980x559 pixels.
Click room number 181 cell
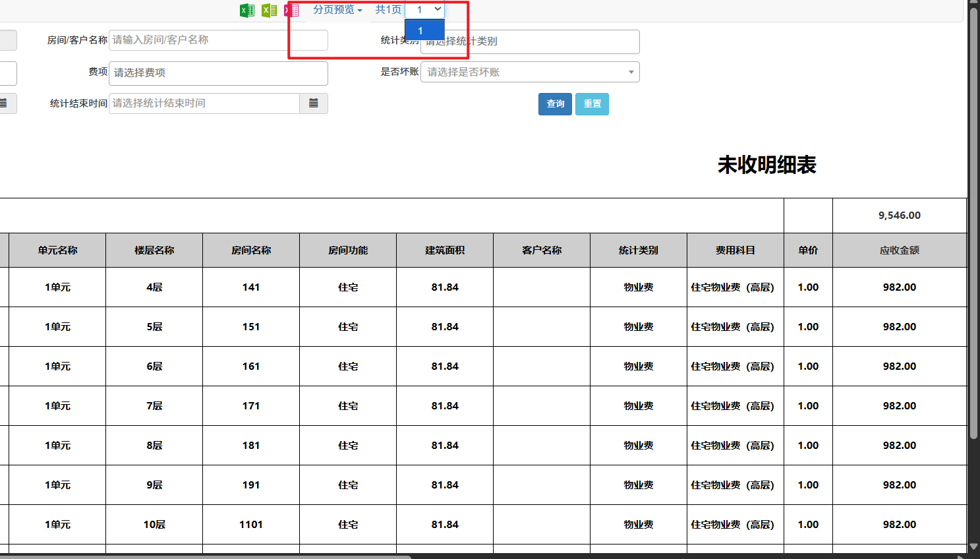pos(251,446)
